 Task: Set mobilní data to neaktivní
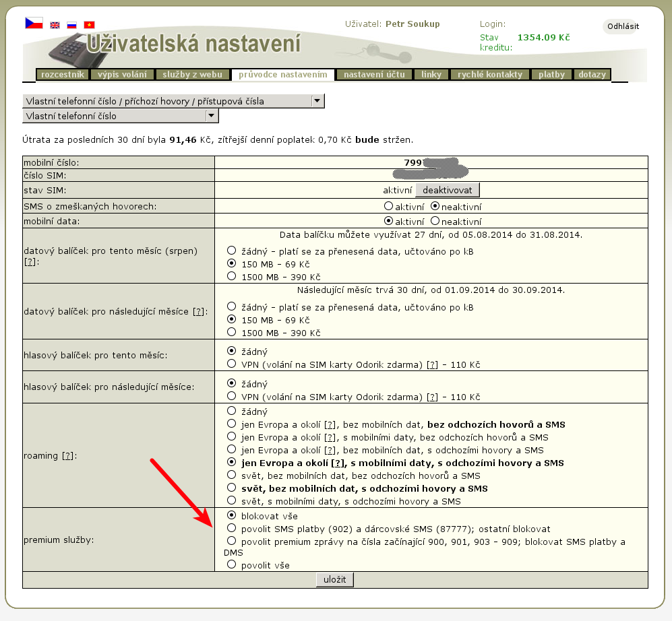pos(435,221)
